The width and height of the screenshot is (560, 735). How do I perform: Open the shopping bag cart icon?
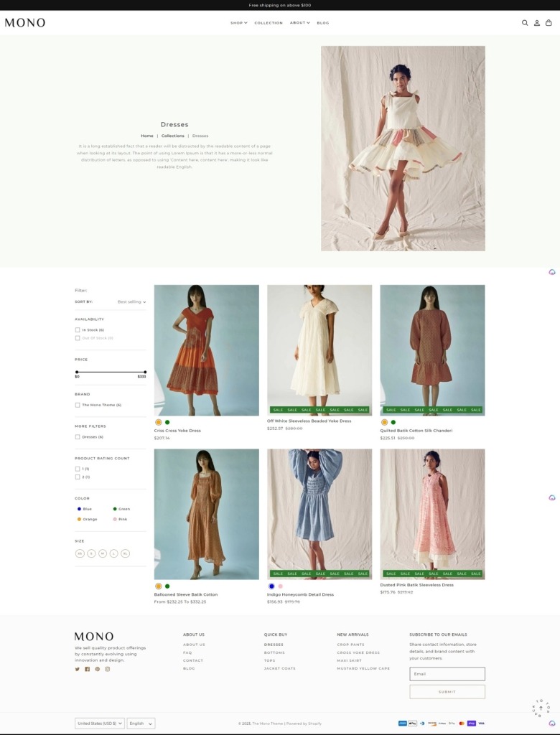tap(549, 23)
